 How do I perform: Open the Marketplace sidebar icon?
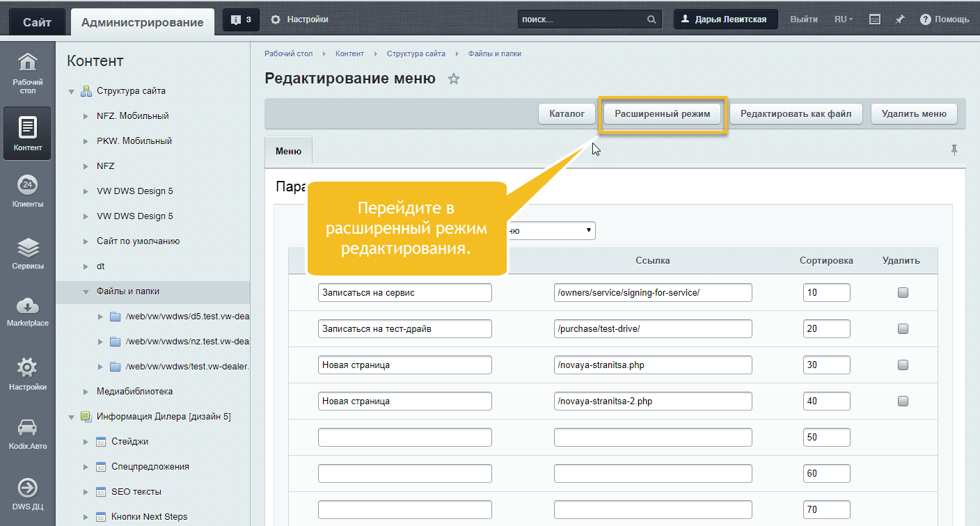(27, 312)
